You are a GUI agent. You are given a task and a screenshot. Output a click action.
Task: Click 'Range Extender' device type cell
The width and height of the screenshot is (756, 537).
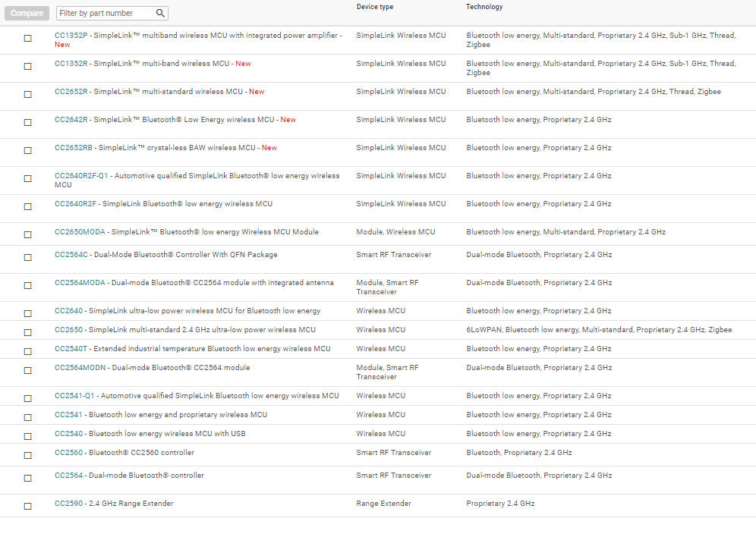click(384, 504)
